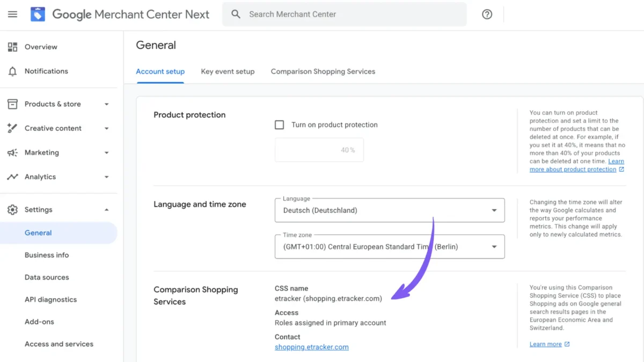Image resolution: width=644 pixels, height=362 pixels.
Task: Click the Search Merchant Center bar
Action: click(x=343, y=14)
